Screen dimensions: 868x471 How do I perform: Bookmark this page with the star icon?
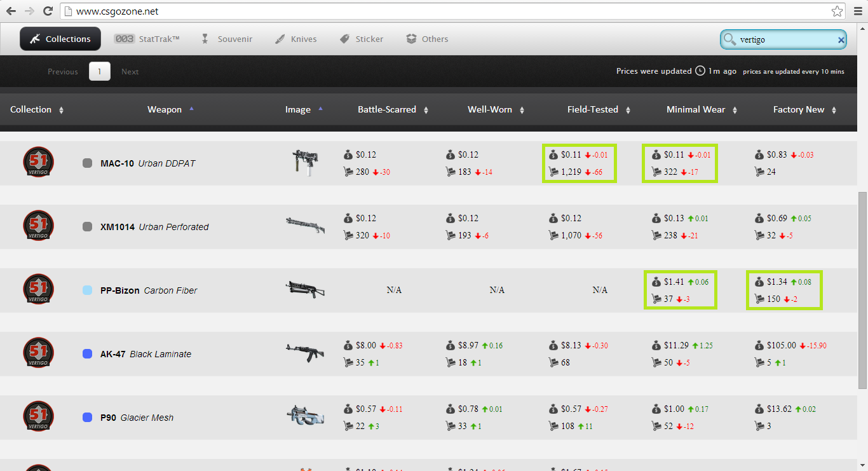[837, 11]
